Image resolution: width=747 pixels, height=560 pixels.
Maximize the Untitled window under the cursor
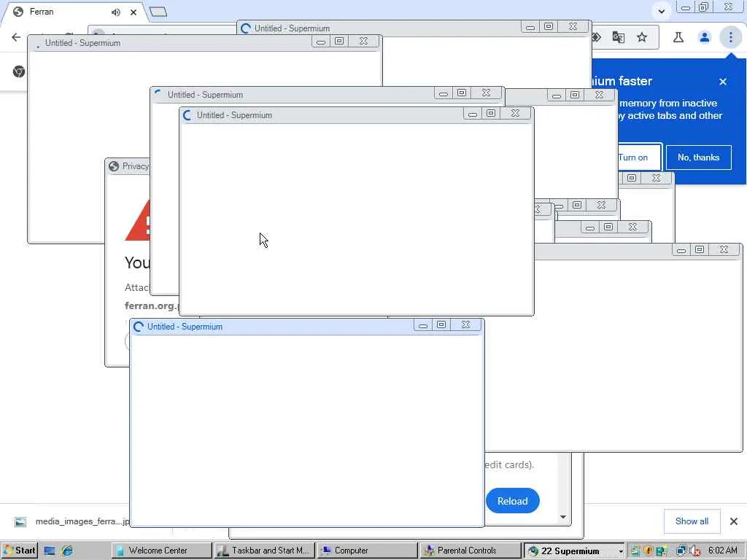(x=491, y=113)
